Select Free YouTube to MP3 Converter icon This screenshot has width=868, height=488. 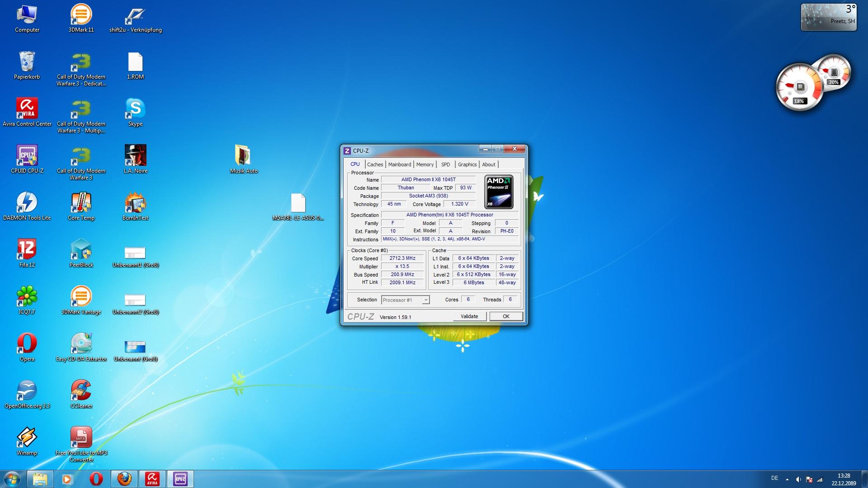(x=81, y=445)
